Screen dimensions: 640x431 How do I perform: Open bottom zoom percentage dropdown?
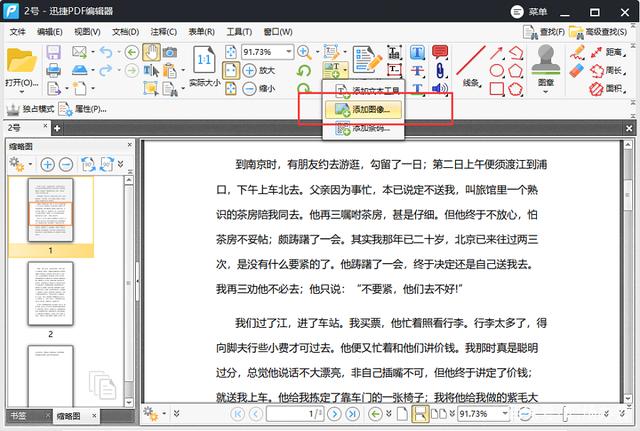coord(505,413)
